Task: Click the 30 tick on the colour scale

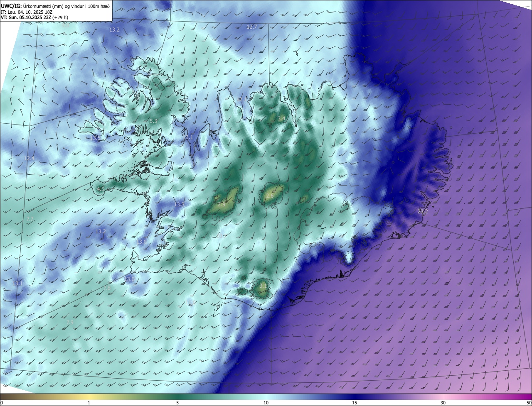Action: pyautogui.click(x=443, y=403)
